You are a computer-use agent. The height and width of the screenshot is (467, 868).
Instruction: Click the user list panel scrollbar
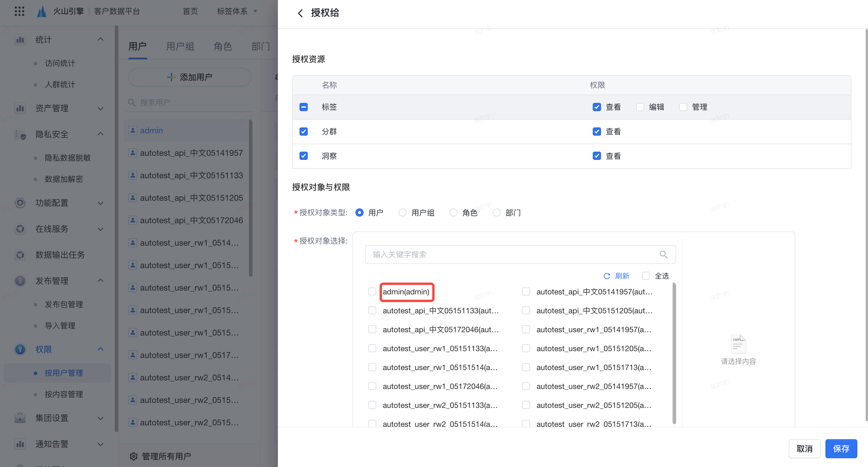click(251, 198)
